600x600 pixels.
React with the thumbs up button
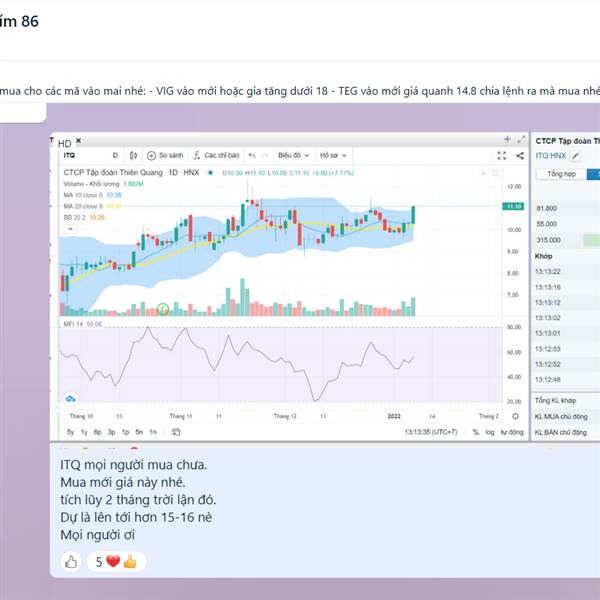71,562
